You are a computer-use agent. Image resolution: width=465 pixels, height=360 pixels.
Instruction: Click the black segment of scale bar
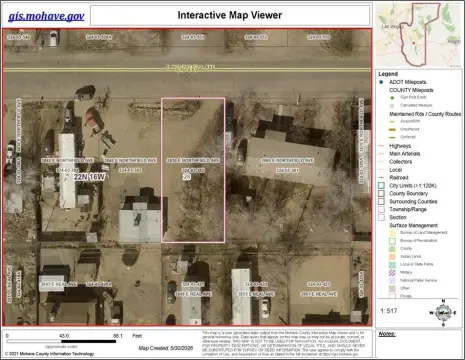(x=89, y=341)
